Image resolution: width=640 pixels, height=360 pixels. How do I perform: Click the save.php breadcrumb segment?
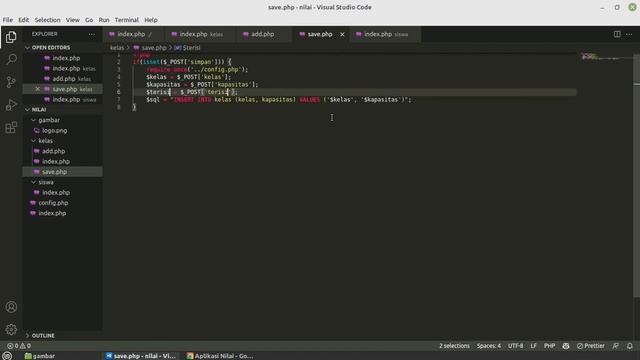pos(150,48)
